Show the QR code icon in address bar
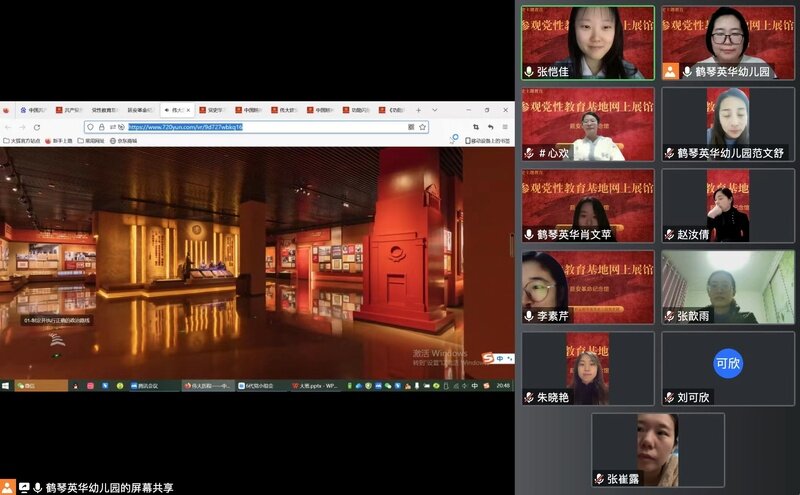Viewport: 800px width, 495px height. (x=411, y=127)
